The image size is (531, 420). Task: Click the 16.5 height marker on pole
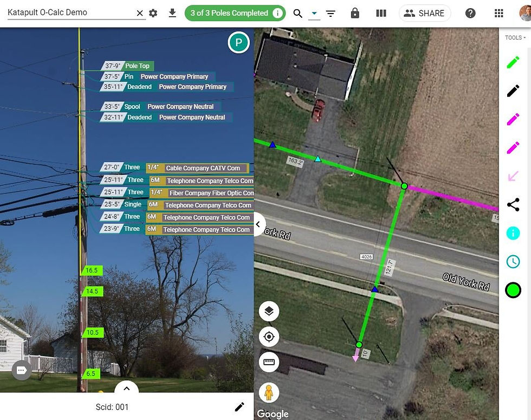(92, 270)
